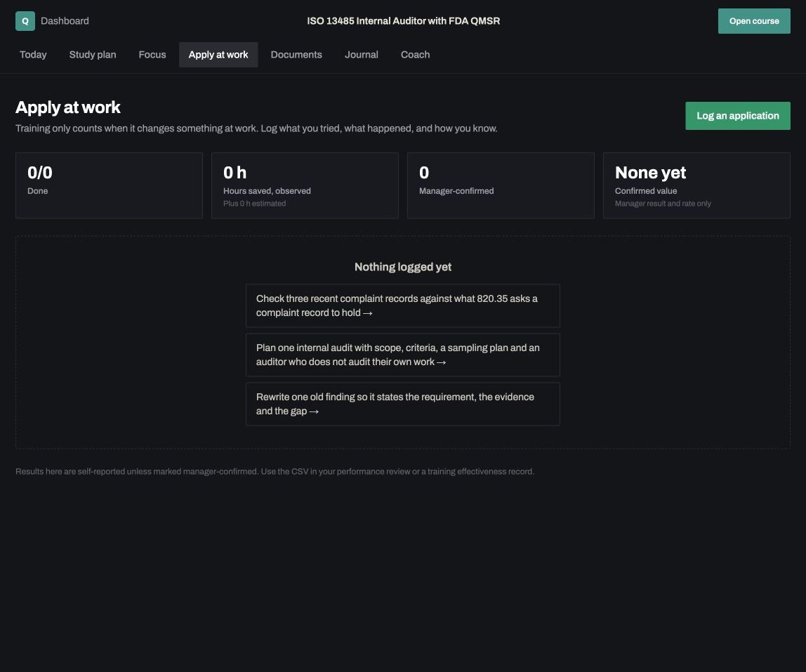Open the Documents tab
This screenshot has width=806, height=672.
tap(296, 55)
